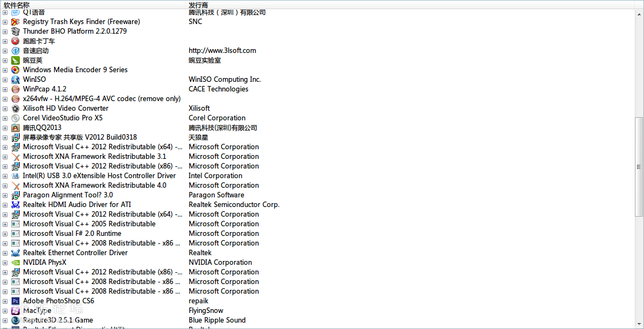Select the 'Paragon Software' publisher cell

tap(216, 195)
